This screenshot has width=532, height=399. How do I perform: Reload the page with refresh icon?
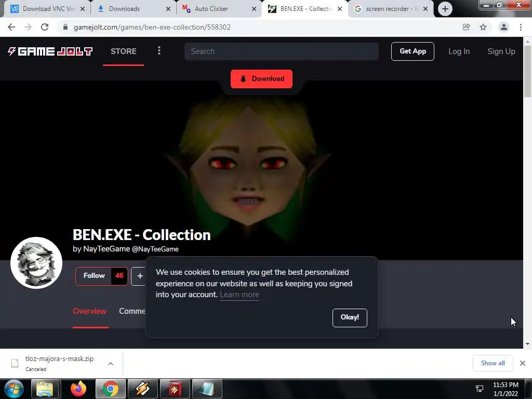(45, 27)
